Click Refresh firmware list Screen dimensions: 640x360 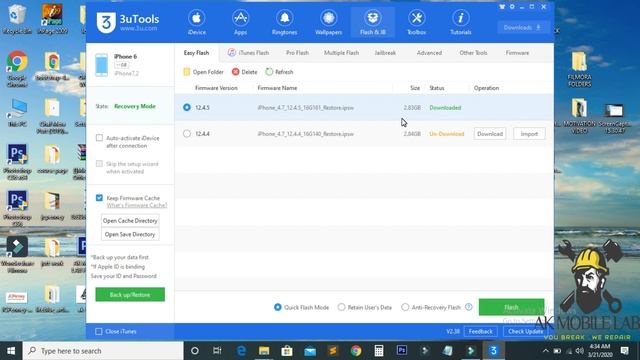pyautogui.click(x=279, y=72)
